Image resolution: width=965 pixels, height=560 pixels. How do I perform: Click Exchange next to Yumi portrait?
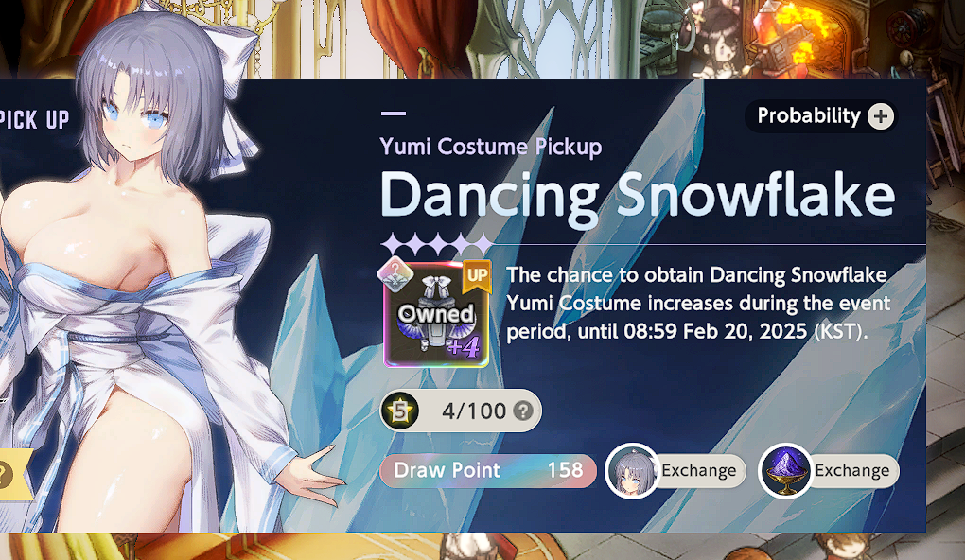click(698, 471)
